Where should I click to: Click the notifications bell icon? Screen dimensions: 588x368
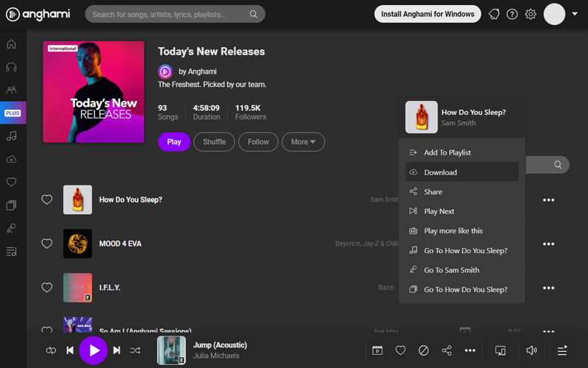pyautogui.click(x=494, y=14)
